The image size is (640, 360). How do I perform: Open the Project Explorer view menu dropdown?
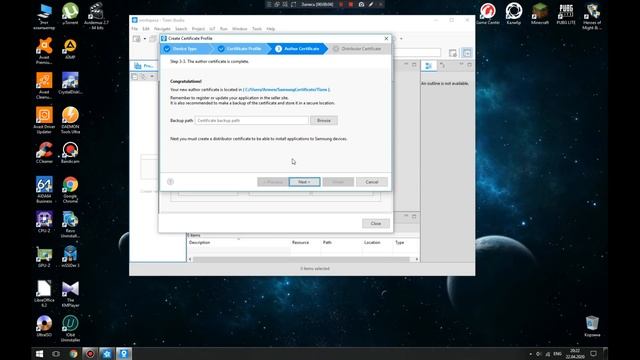[x=152, y=77]
